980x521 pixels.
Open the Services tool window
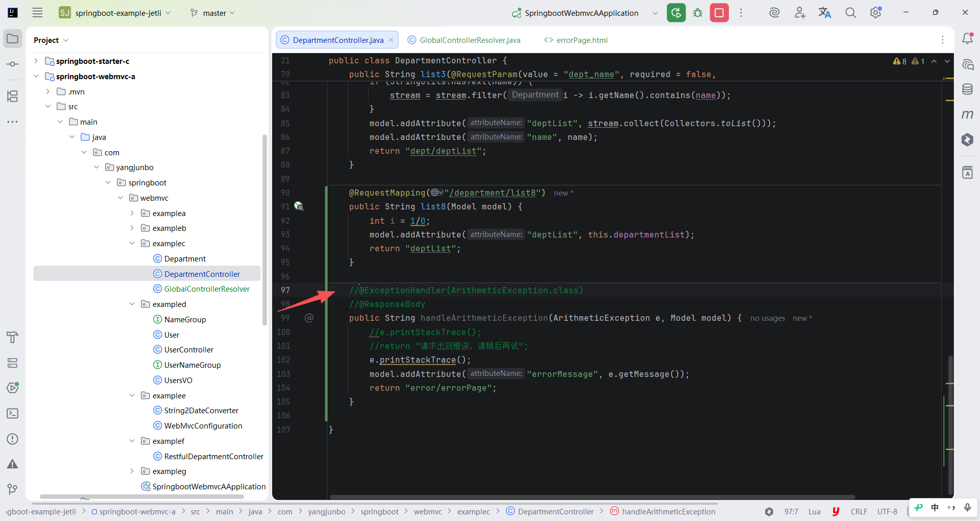click(13, 363)
